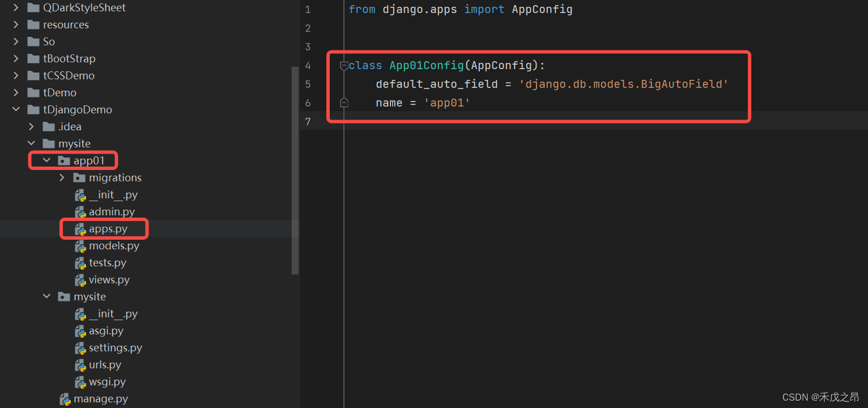
Task: Click the tDemo folder icon
Action: [33, 93]
